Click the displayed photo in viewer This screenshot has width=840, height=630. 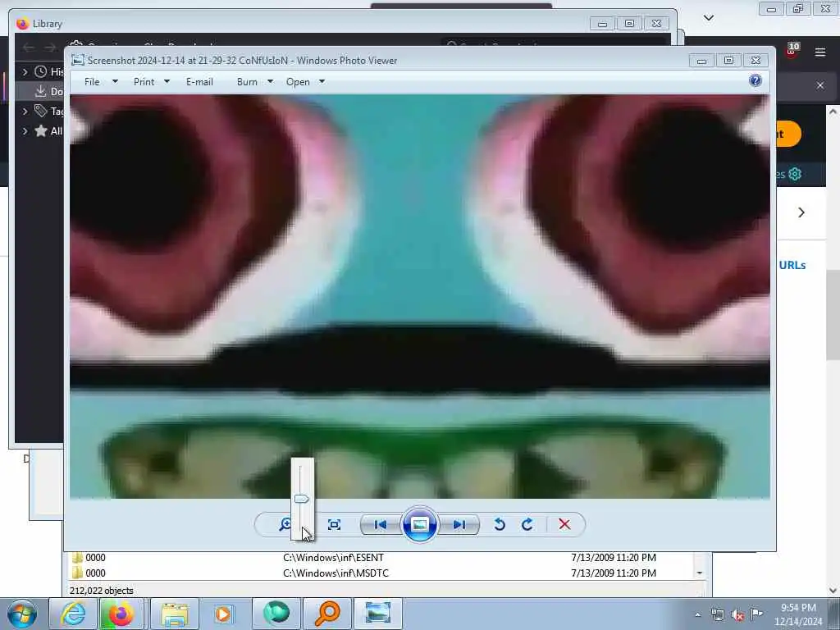coord(419,296)
